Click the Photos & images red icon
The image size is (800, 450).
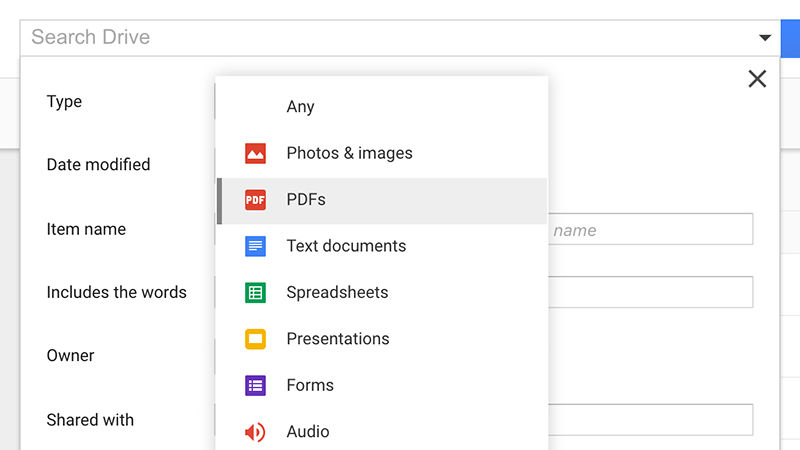tap(255, 153)
